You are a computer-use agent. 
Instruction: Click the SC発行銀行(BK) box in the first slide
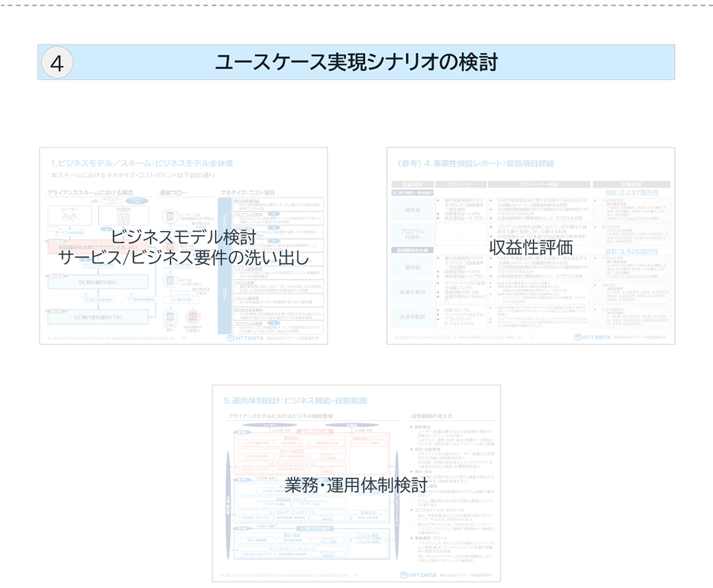click(x=98, y=282)
